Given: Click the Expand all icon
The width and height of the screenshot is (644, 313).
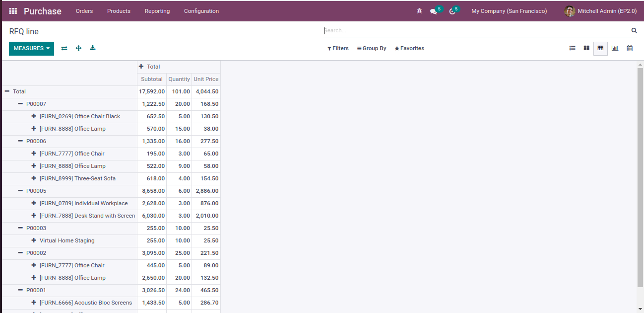Looking at the screenshot, I should pyautogui.click(x=78, y=48).
